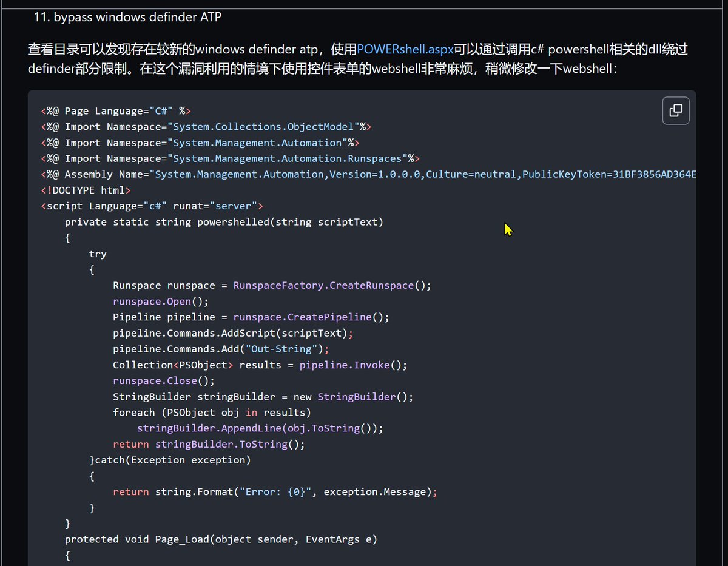Click the '<%@ Page Language="C#" %>' line
The height and width of the screenshot is (566, 728).
click(x=116, y=111)
